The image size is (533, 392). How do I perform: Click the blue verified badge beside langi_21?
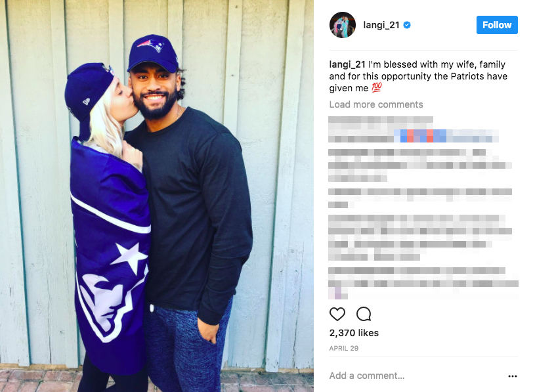tap(407, 25)
